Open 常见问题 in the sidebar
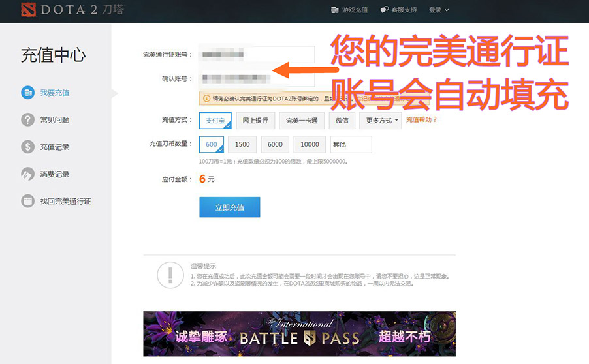Image resolution: width=589 pixels, height=364 pixels. (x=55, y=120)
